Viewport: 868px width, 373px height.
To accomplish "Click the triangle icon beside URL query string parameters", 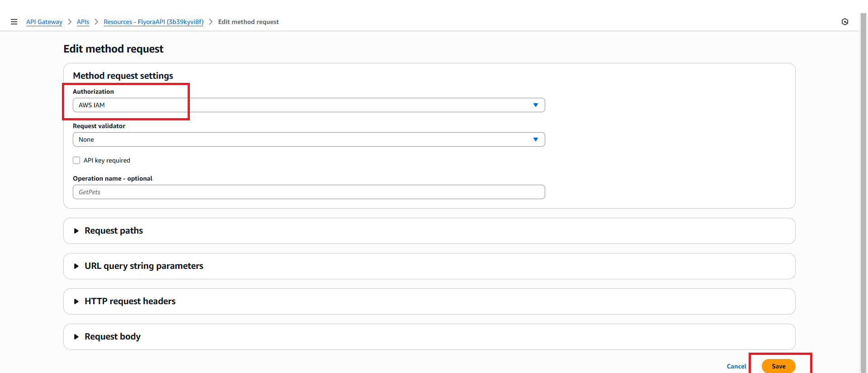I will (76, 266).
